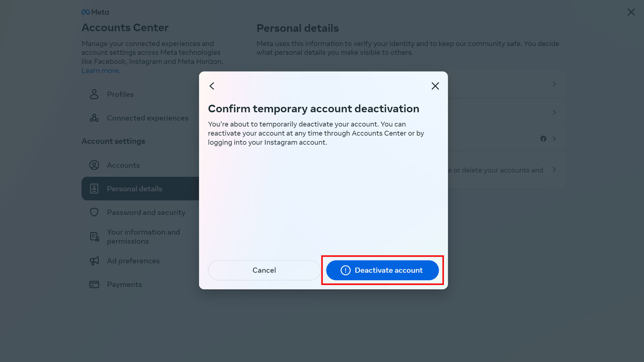Open Password and security settings
The width and height of the screenshot is (644, 362).
[x=146, y=213]
